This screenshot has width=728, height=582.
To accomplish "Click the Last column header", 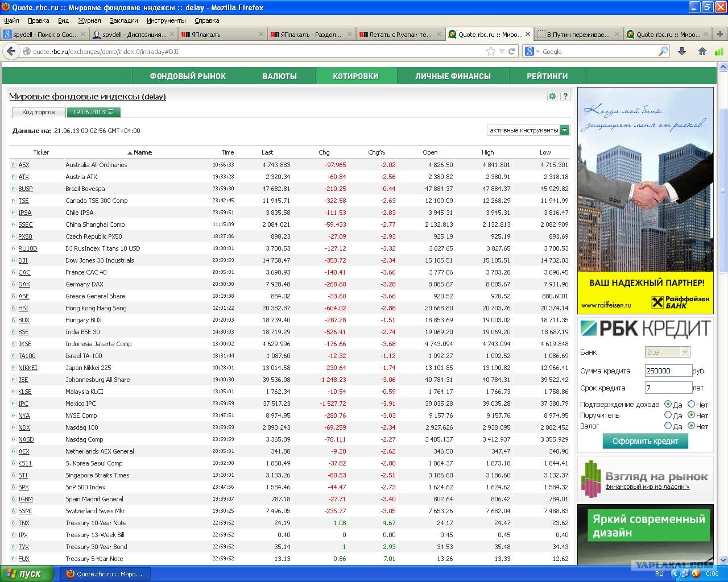I will click(267, 152).
